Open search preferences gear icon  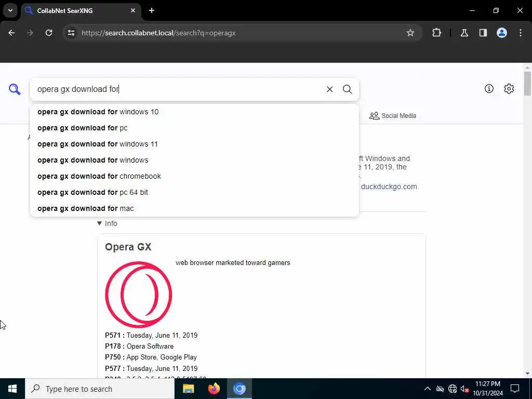[509, 89]
